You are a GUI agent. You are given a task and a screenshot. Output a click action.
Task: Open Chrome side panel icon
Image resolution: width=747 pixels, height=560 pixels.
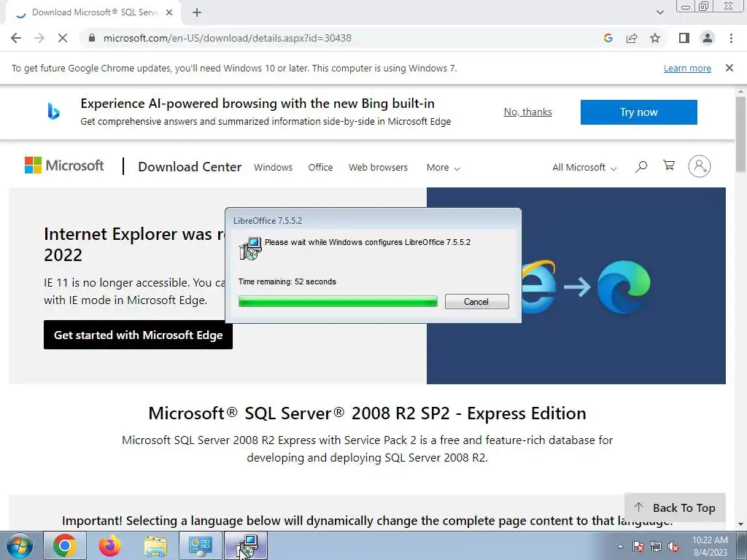coord(684,38)
